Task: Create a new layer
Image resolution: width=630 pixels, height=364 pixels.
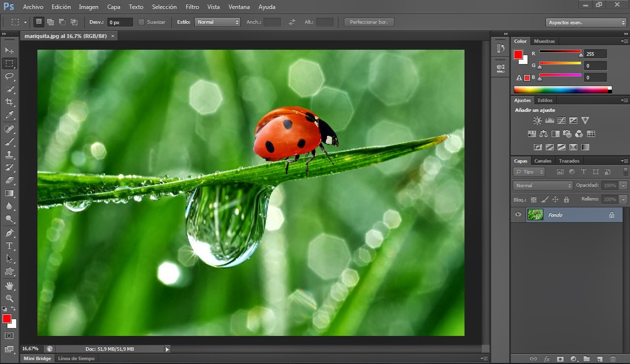Action: coord(599,359)
